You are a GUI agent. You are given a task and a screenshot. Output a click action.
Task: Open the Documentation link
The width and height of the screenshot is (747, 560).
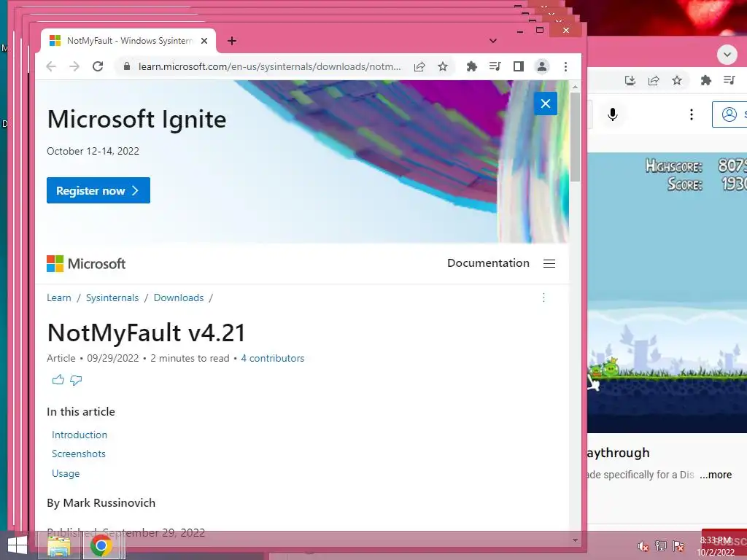point(488,262)
